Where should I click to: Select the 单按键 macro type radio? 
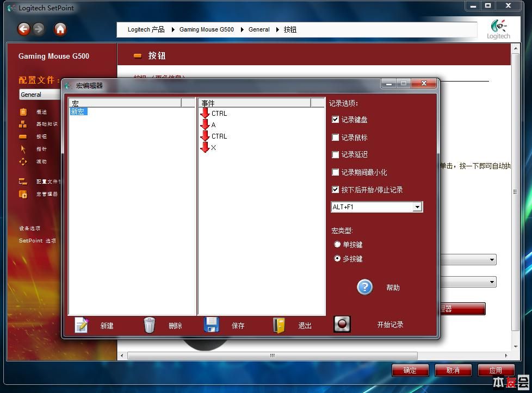click(337, 245)
